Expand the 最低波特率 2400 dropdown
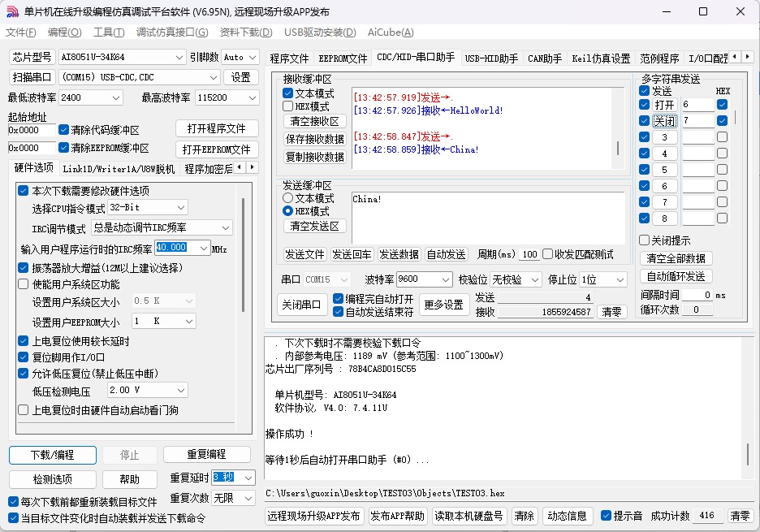 point(116,97)
